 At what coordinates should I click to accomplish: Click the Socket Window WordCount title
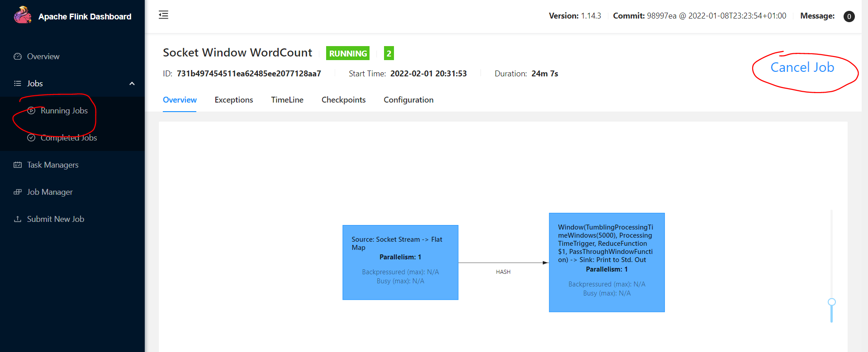(x=237, y=53)
